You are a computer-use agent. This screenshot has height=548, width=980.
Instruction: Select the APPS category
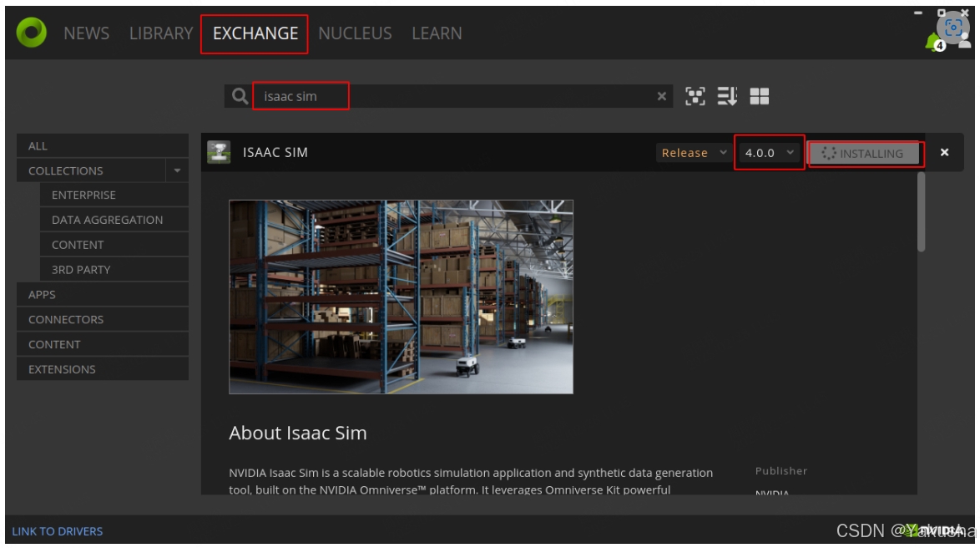[103, 294]
